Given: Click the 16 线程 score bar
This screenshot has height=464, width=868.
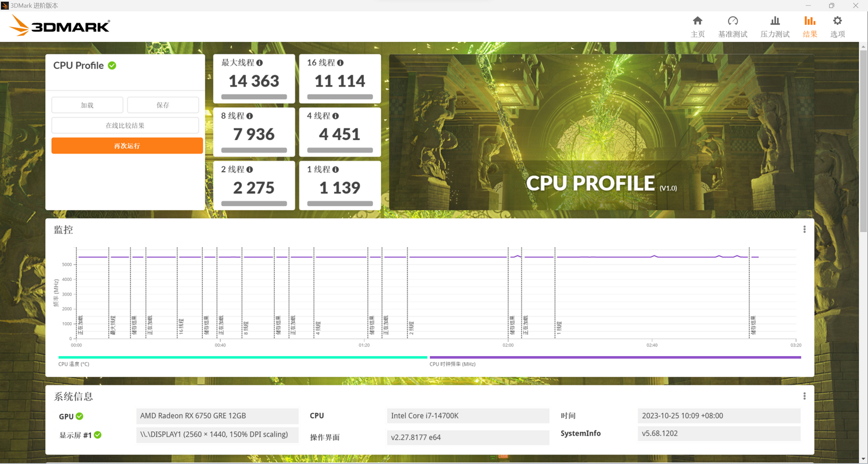Looking at the screenshot, I should pyautogui.click(x=340, y=97).
